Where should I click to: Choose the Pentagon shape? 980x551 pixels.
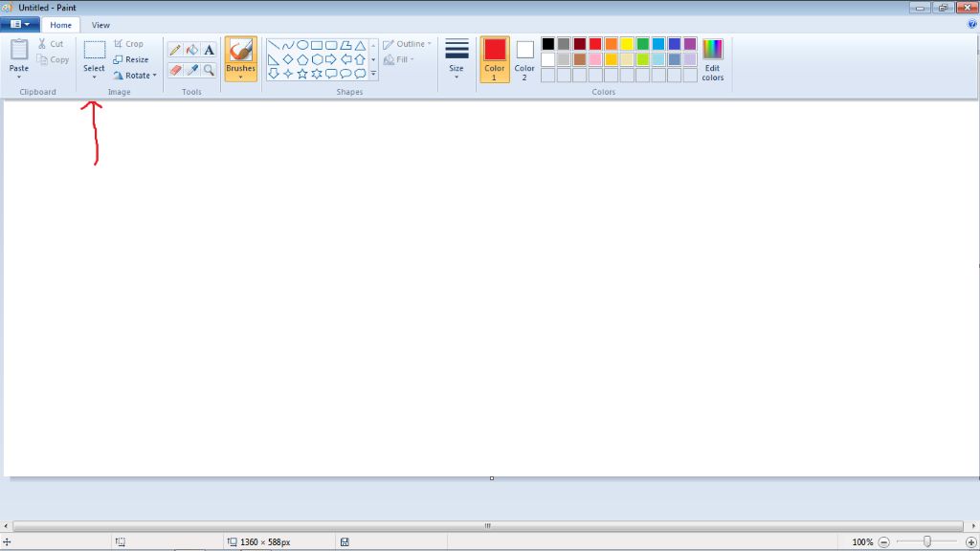(x=302, y=59)
